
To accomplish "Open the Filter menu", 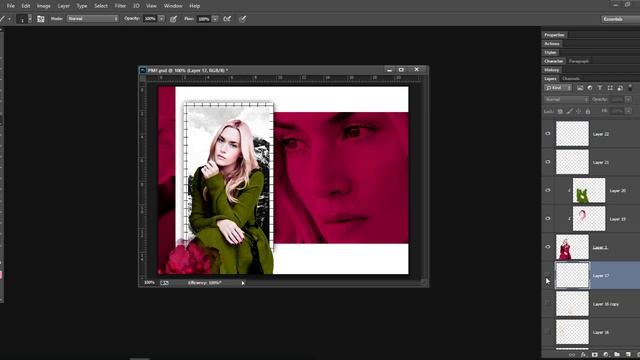I will 120,6.
